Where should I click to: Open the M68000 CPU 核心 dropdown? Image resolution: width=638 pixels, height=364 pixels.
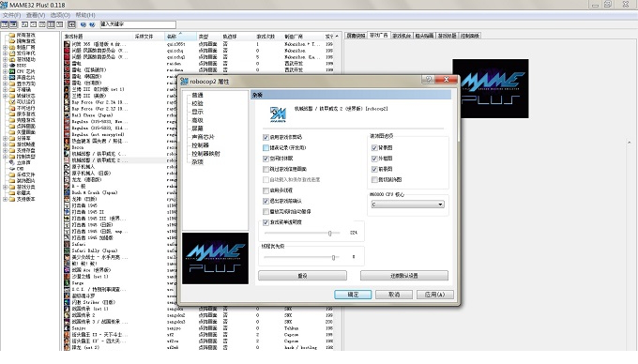408,205
